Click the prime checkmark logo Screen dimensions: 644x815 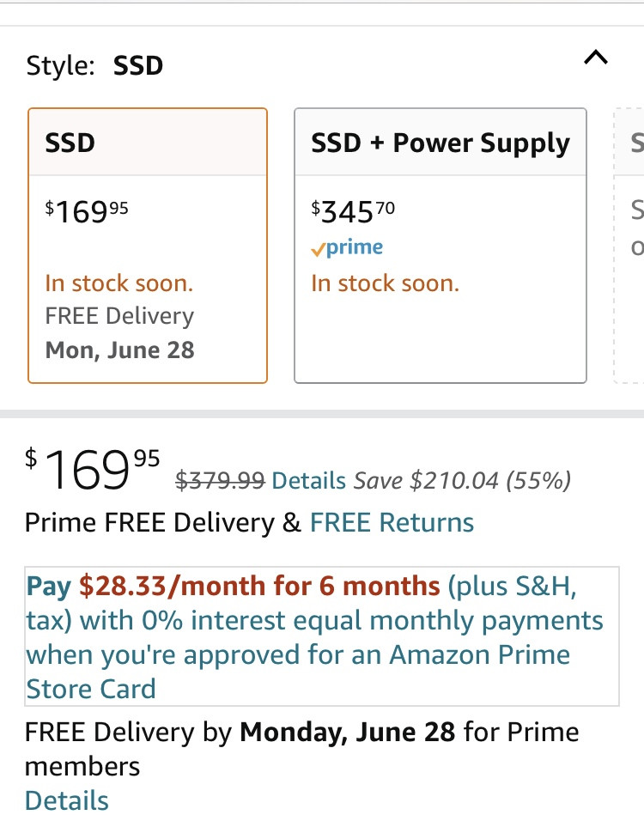click(347, 247)
